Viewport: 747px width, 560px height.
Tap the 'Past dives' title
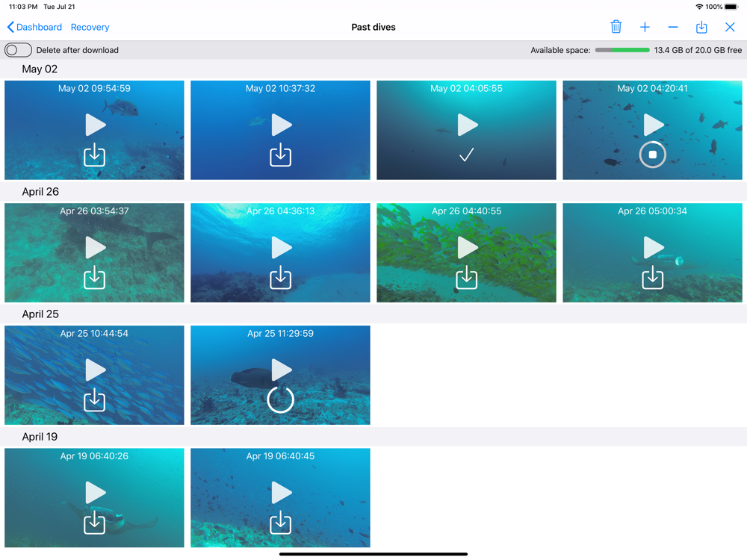tap(373, 27)
